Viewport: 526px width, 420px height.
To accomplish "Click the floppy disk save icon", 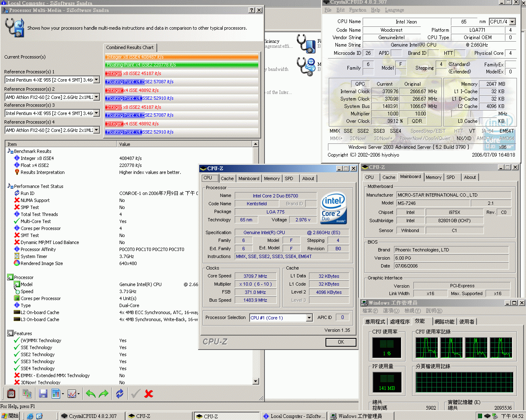I will [x=43, y=394].
